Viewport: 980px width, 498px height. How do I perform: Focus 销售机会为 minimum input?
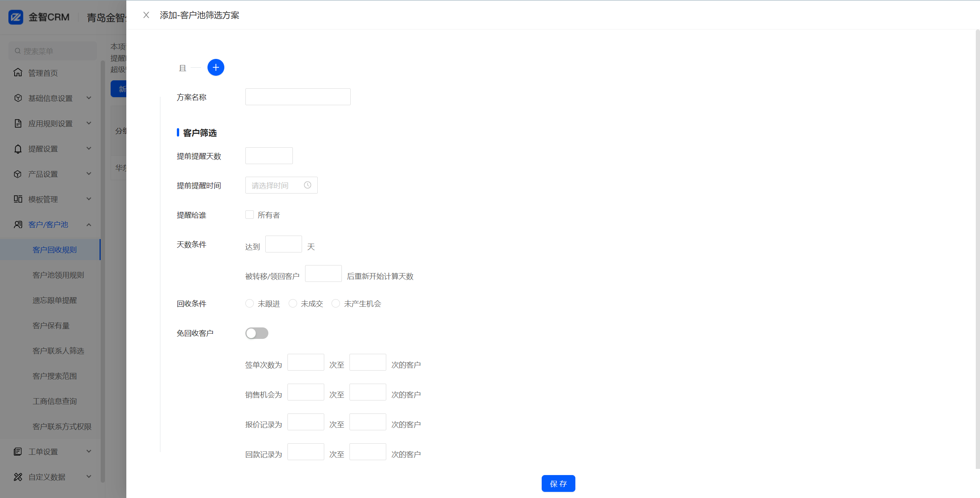[x=306, y=392]
